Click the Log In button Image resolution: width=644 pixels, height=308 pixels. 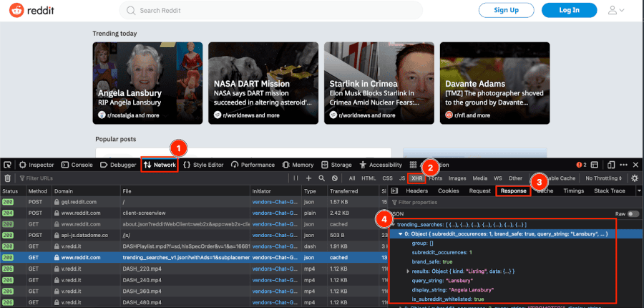pyautogui.click(x=570, y=10)
